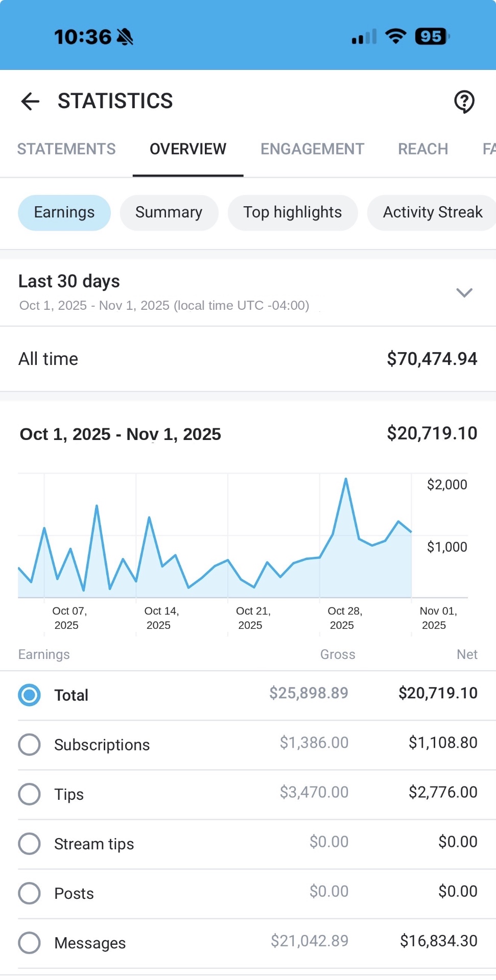Tap the back arrow icon

tap(30, 101)
